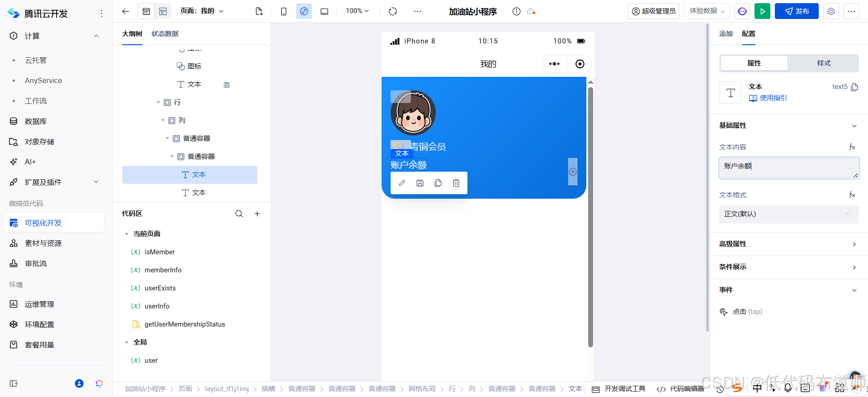Click the data binding icon beside 文本
The image size is (868, 397).
(226, 85)
